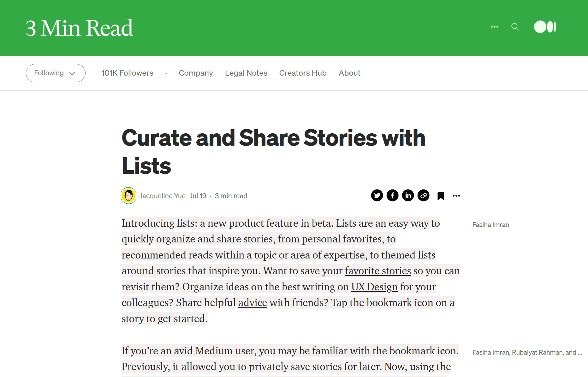Viewport: 588px width, 377px height.
Task: View the 101K Followers list
Action: coord(127,73)
